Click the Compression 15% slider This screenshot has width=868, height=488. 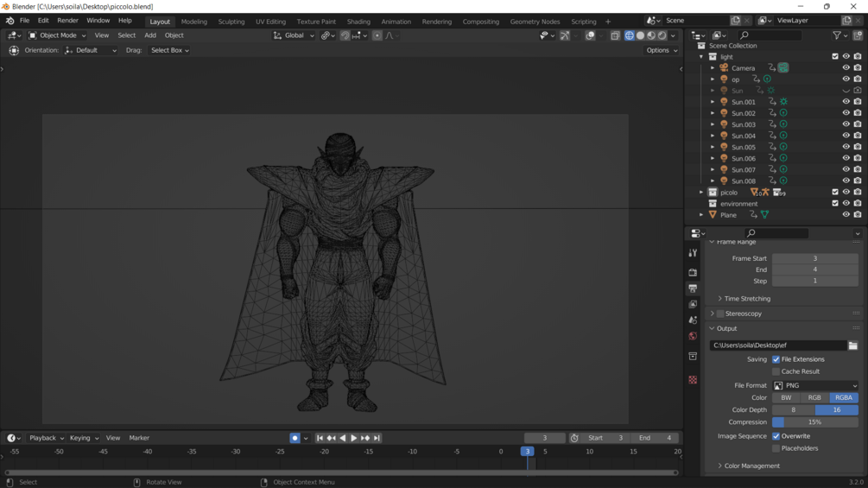click(x=815, y=422)
